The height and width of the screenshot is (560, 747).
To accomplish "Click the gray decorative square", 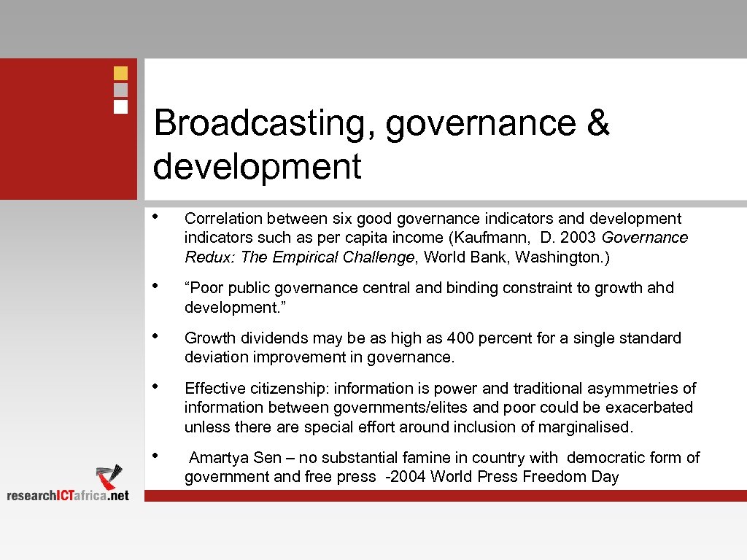I will pyautogui.click(x=120, y=89).
